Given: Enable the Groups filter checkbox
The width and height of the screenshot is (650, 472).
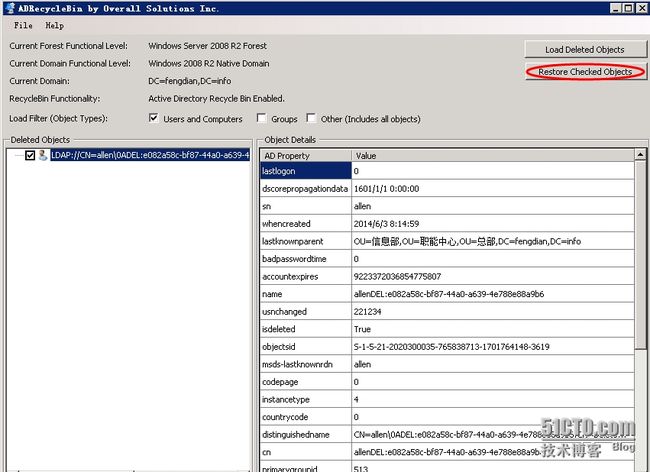Looking at the screenshot, I should click(262, 118).
